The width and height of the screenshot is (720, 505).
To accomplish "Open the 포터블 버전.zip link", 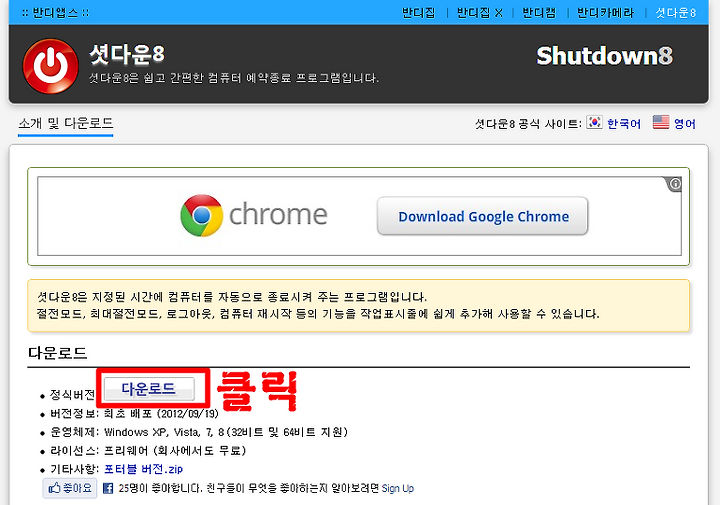I will tap(143, 469).
